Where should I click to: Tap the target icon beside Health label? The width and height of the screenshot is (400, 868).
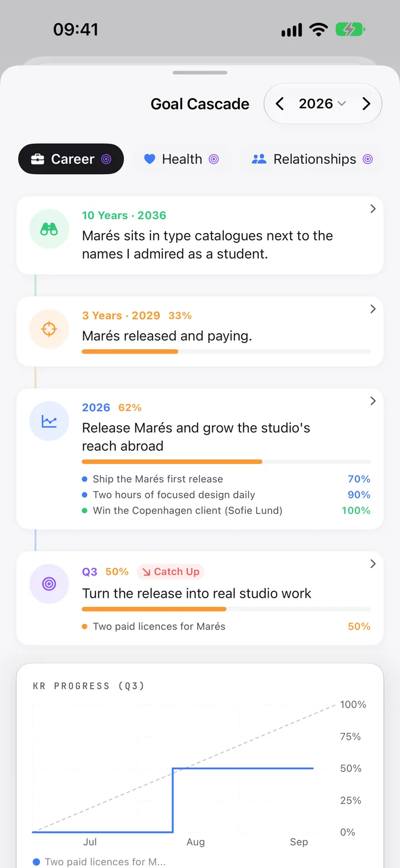[x=213, y=159]
